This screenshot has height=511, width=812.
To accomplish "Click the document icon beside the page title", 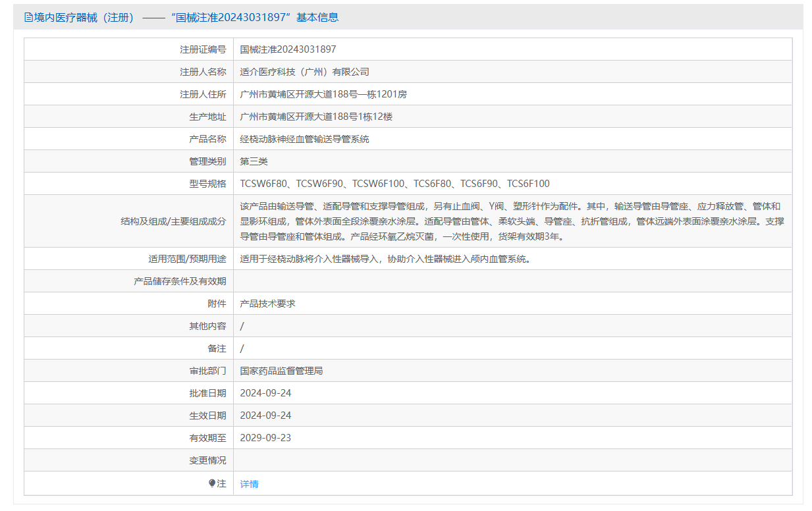I will (28, 18).
